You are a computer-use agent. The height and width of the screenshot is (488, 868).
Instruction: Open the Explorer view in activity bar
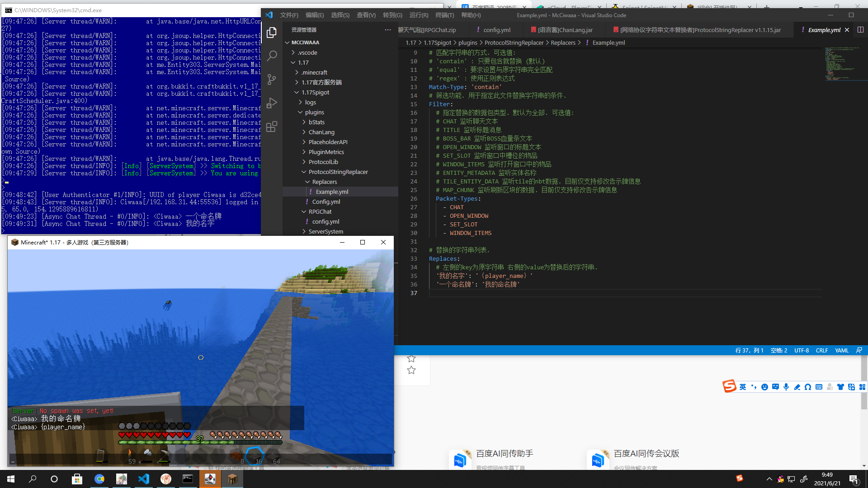pos(272,33)
